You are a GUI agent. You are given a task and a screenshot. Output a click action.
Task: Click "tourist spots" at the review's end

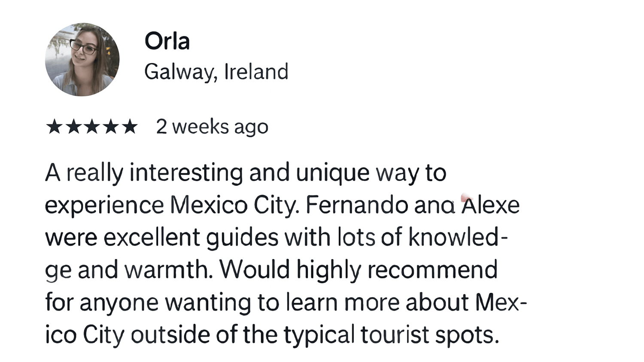tap(430, 335)
